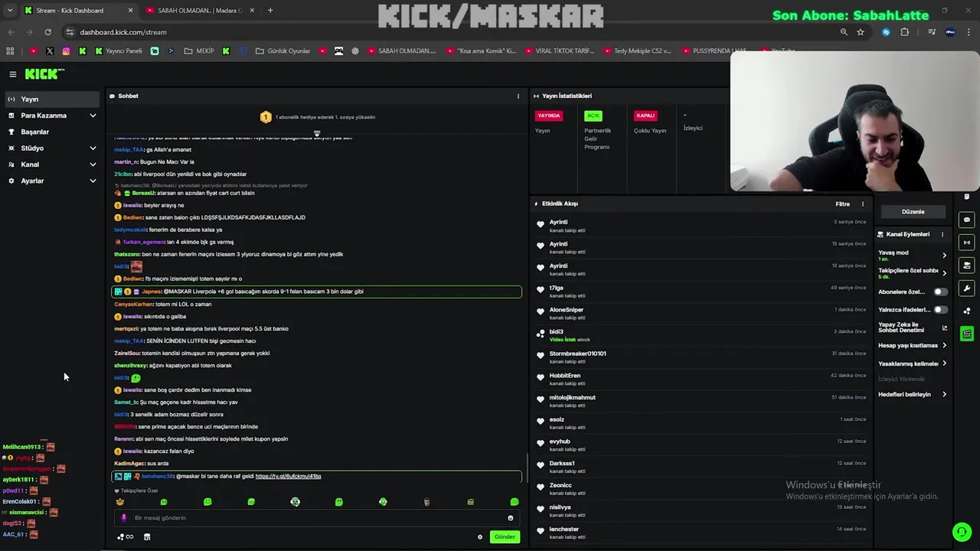Open Filtre in Etkinlik Akışı

pyautogui.click(x=842, y=204)
